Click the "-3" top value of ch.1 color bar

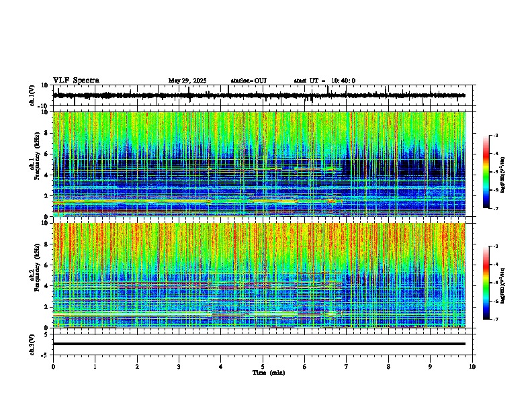(495, 135)
